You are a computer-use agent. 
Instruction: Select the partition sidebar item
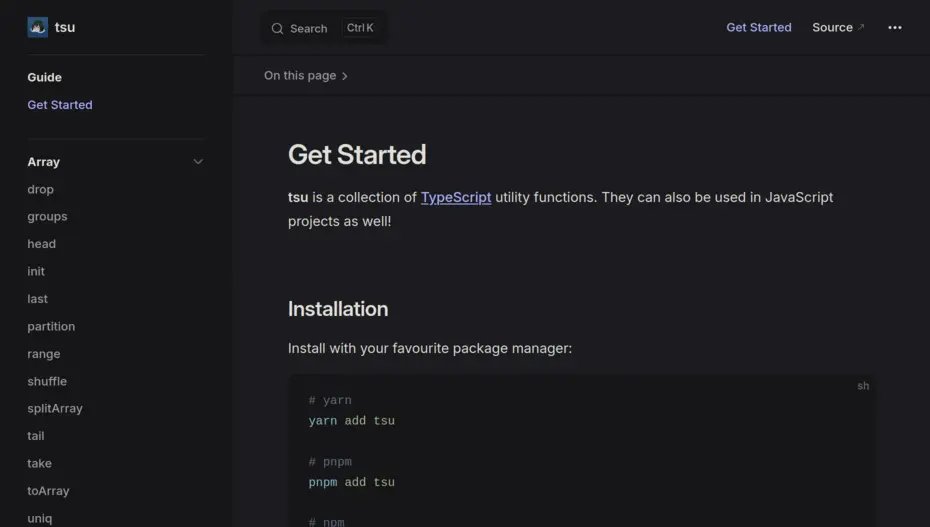51,326
